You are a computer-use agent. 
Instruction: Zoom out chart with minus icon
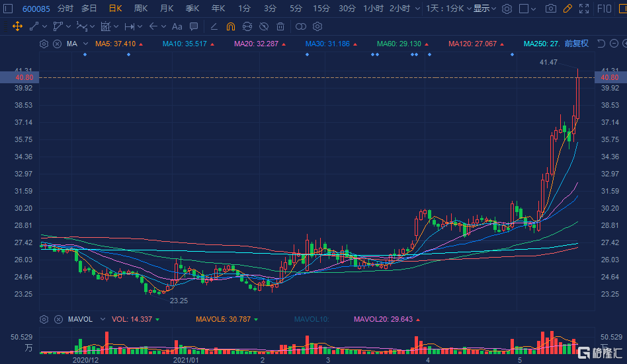coord(614,44)
